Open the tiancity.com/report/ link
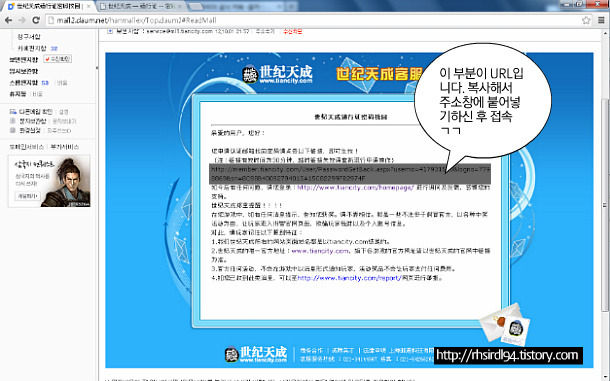 (349, 278)
